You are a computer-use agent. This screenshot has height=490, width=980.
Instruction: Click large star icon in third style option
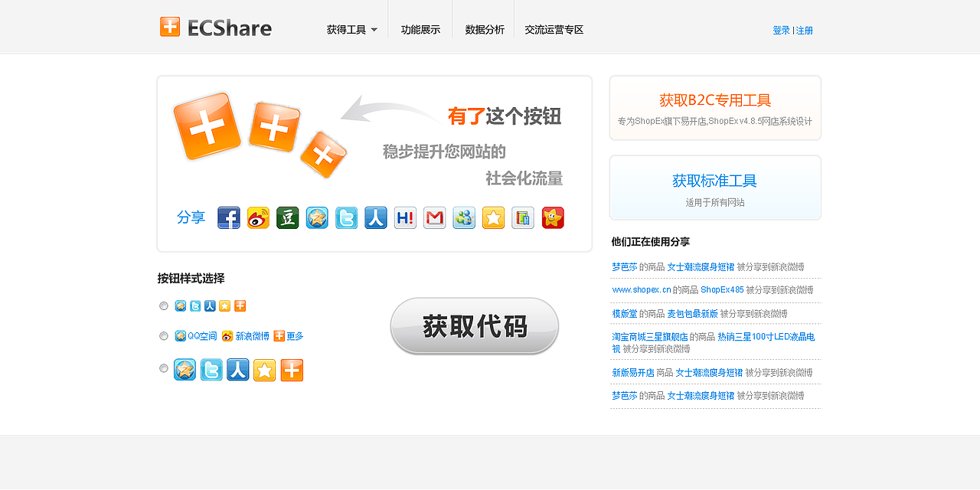(265, 370)
